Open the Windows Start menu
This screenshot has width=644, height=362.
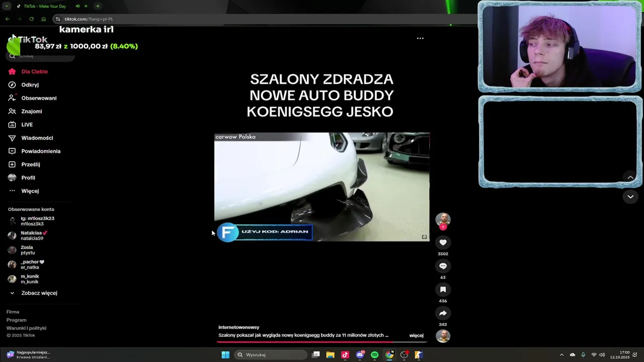point(225,355)
